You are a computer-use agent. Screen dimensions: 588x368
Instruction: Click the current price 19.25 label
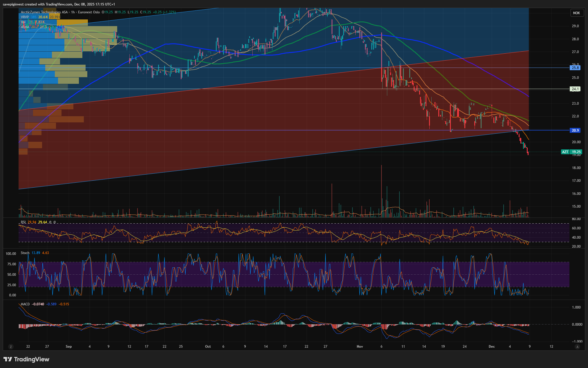576,152
